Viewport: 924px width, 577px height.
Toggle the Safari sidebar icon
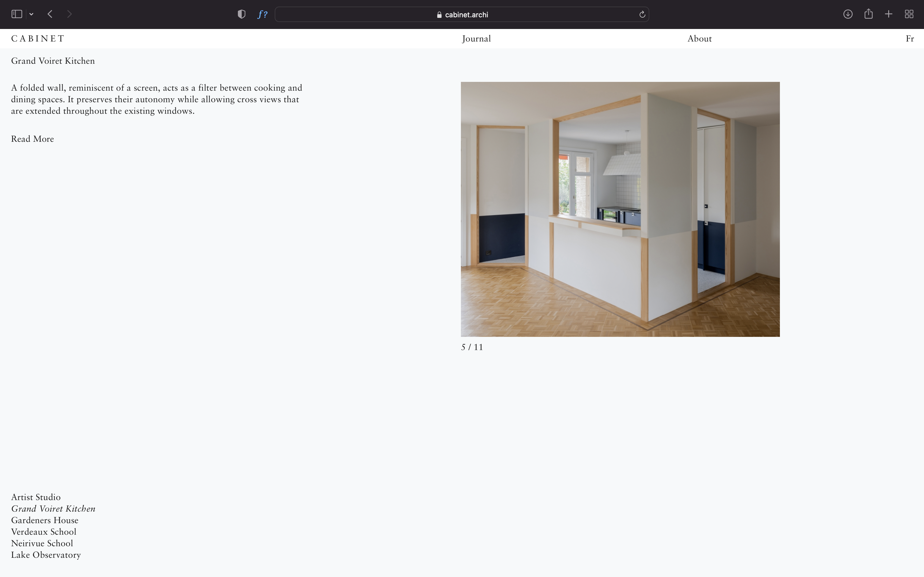point(17,14)
